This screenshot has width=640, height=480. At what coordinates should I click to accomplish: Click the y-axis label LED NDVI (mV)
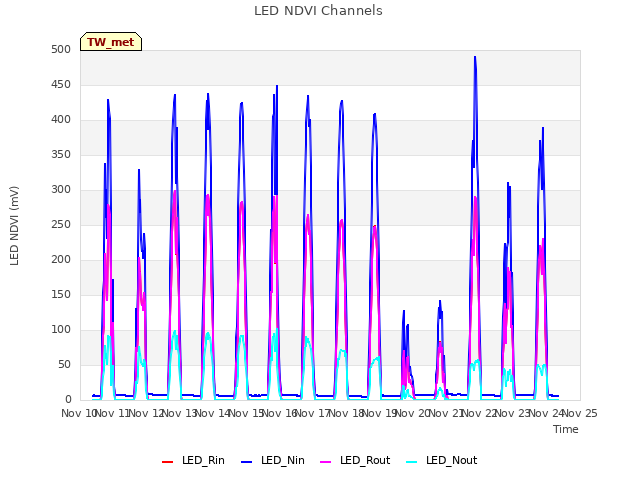pyautogui.click(x=14, y=226)
